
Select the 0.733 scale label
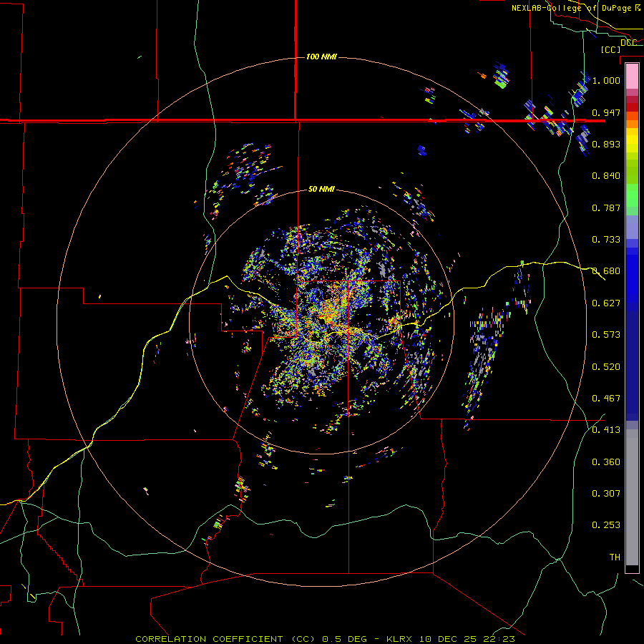click(606, 240)
